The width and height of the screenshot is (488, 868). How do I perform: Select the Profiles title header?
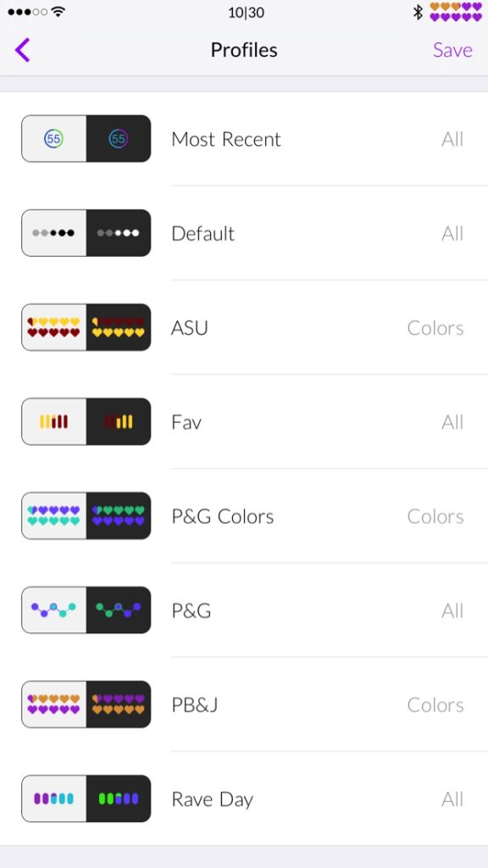click(244, 50)
